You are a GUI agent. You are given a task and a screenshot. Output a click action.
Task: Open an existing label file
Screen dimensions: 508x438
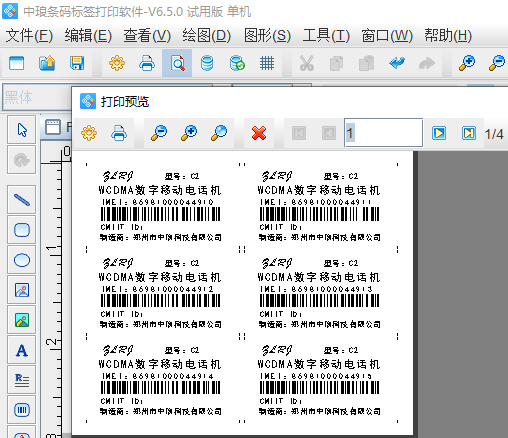coord(47,63)
